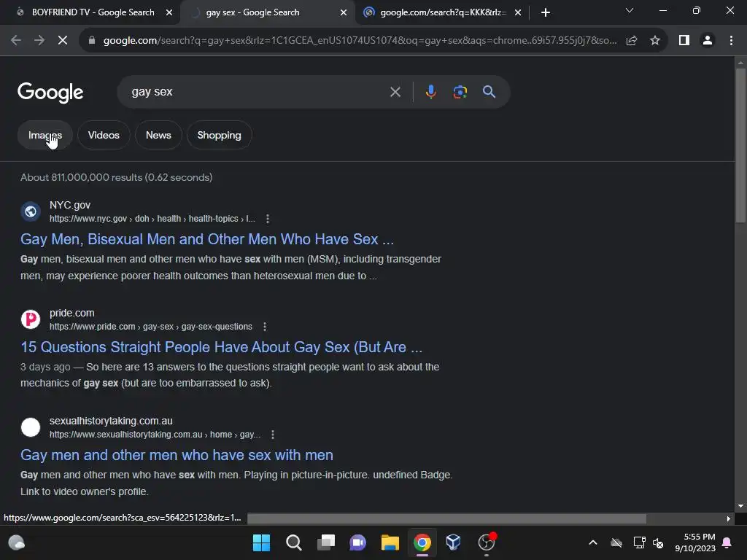Open 'Gay men and other men who have sex with men' result

pos(177,455)
